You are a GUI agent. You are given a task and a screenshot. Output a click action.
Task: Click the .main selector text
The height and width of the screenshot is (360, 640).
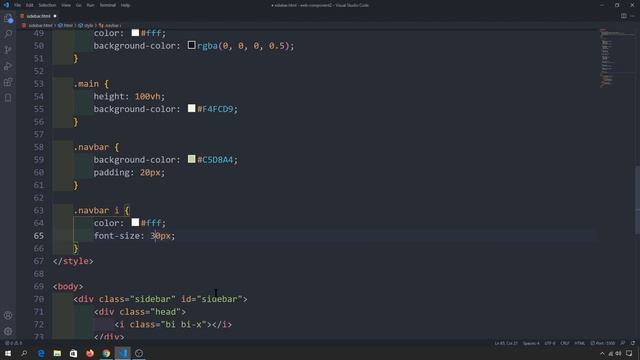click(x=86, y=84)
